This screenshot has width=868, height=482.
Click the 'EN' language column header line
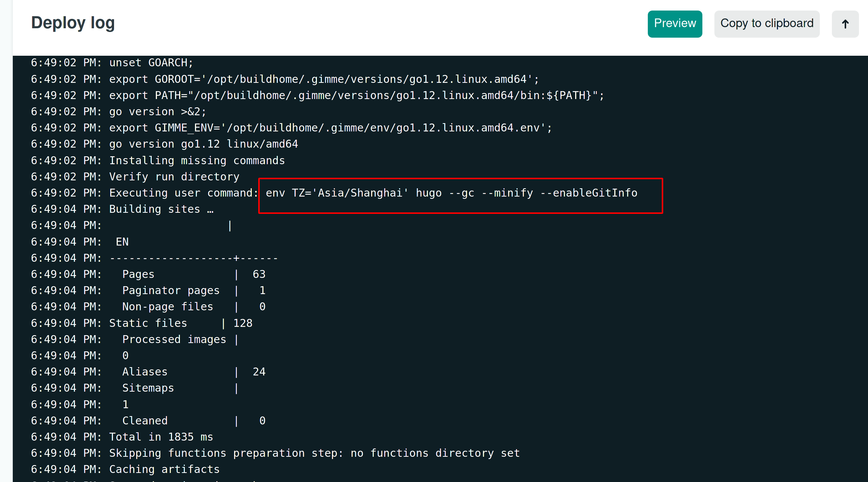[x=80, y=242]
